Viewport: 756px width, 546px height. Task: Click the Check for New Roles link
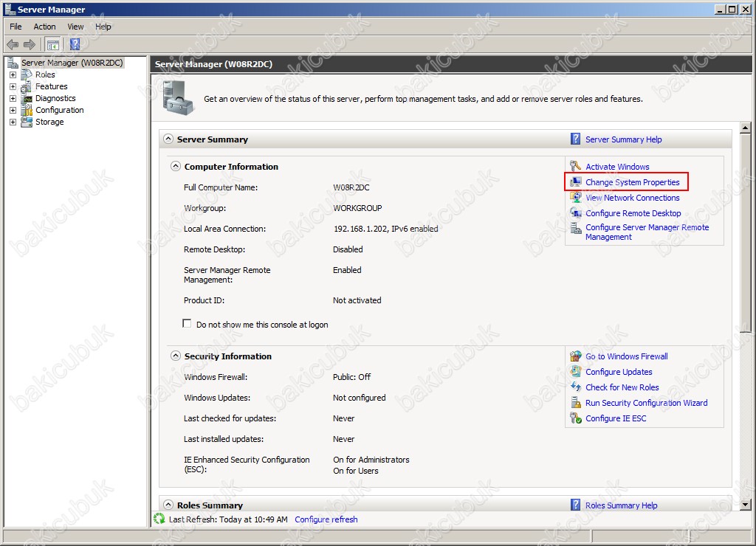click(622, 387)
